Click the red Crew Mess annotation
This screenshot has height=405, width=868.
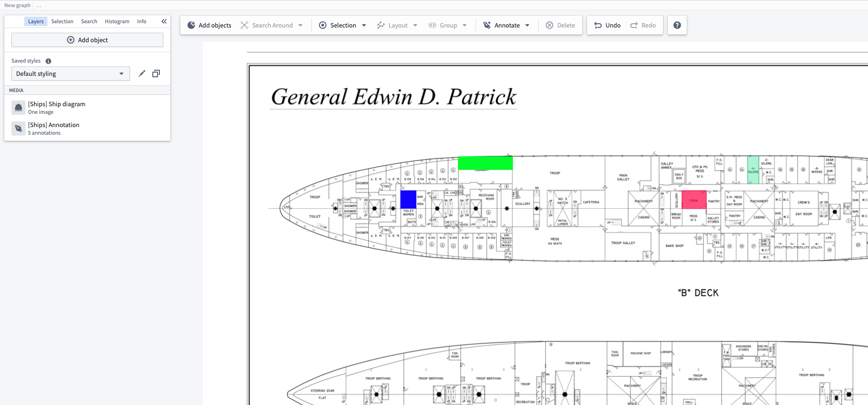pos(694,200)
